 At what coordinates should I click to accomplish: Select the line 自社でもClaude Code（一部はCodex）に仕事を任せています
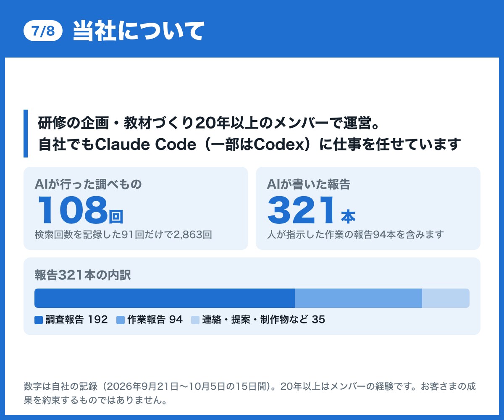(250, 144)
